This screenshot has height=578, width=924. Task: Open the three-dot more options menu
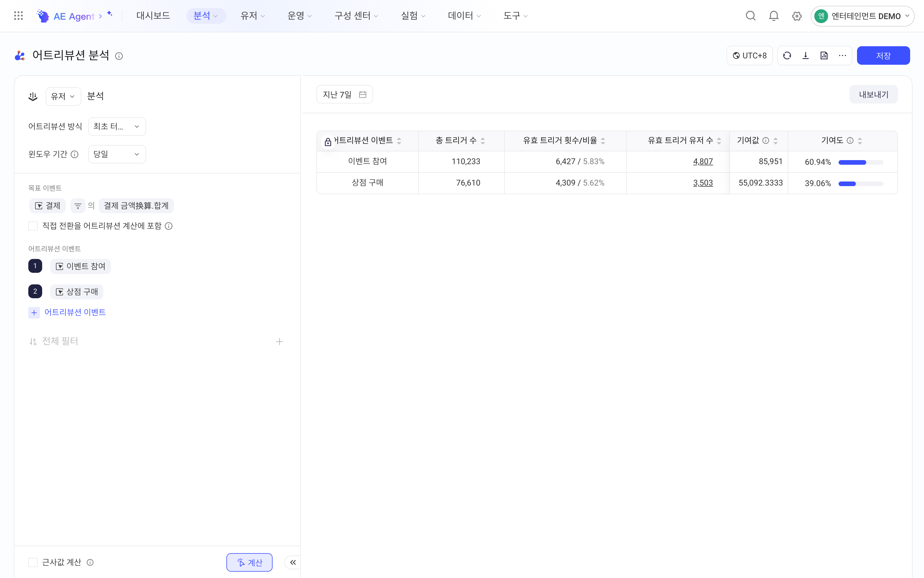pyautogui.click(x=843, y=56)
